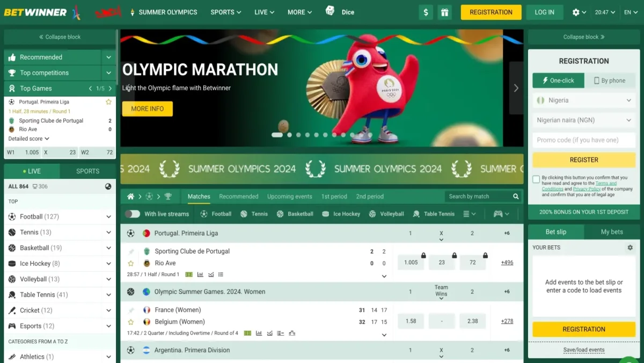This screenshot has width=644, height=363.
Task: Pin the Sporting Clube de Portugal match
Action: pos(131,251)
